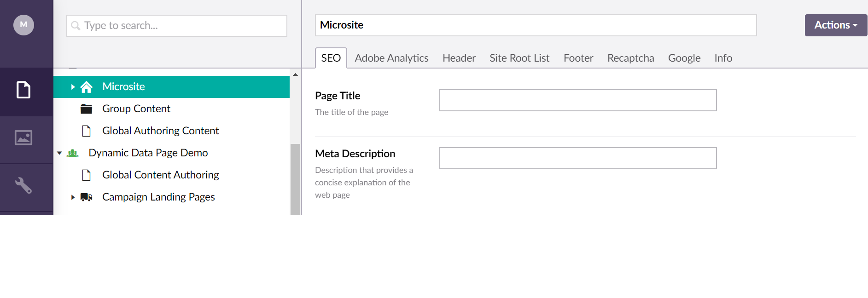This screenshot has width=868, height=298.
Task: Expand the Microsite tree node
Action: coord(73,87)
